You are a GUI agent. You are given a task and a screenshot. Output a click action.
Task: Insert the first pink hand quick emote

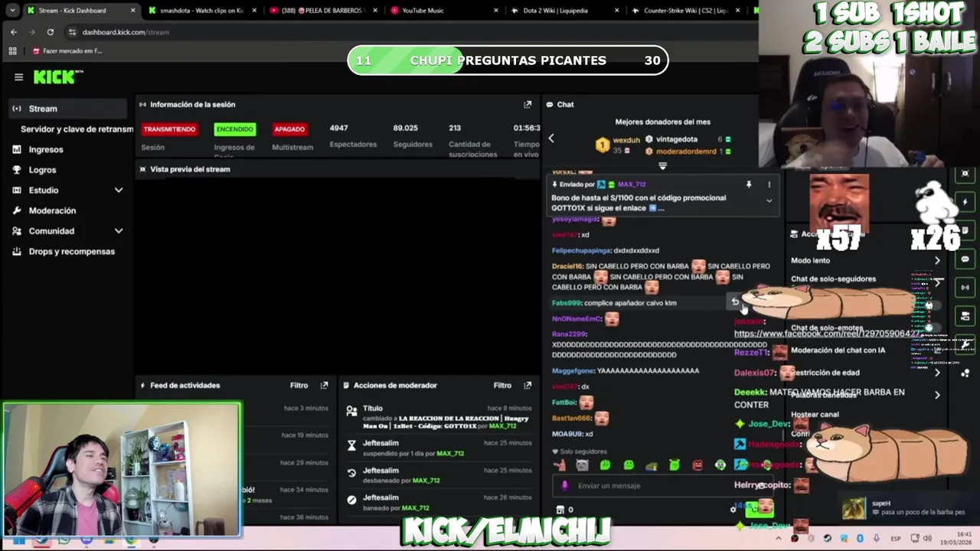click(560, 465)
